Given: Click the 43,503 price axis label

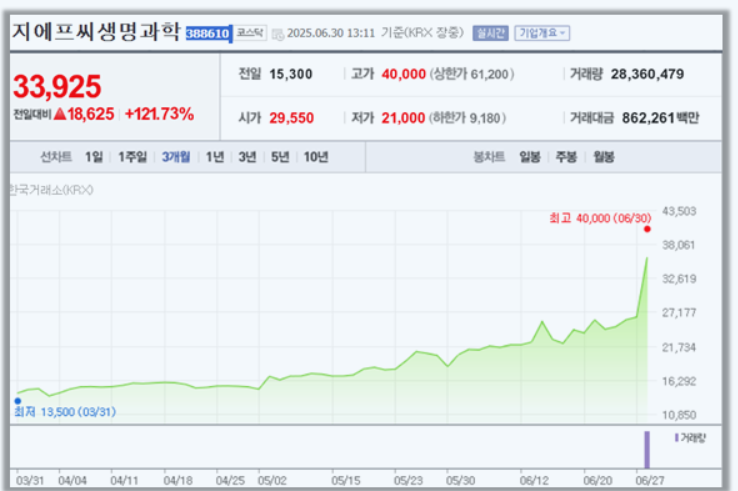Looking at the screenshot, I should pos(679,211).
